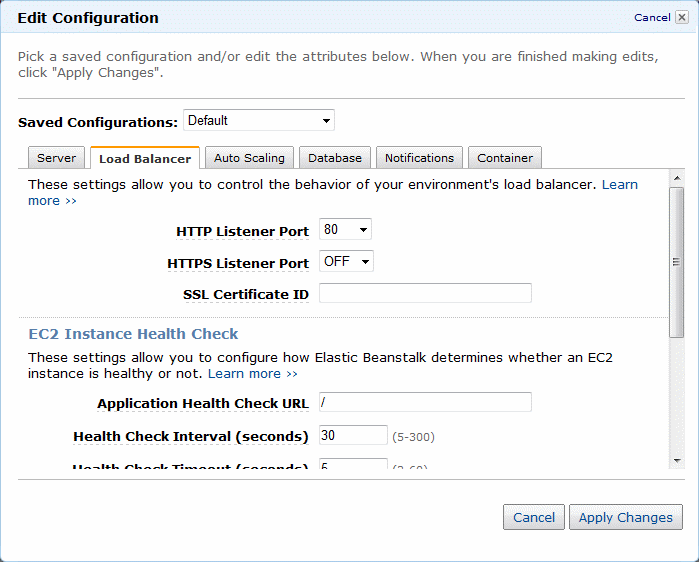Focus the Health Check Interval input
Viewport: 699px width, 562px height.
point(353,435)
